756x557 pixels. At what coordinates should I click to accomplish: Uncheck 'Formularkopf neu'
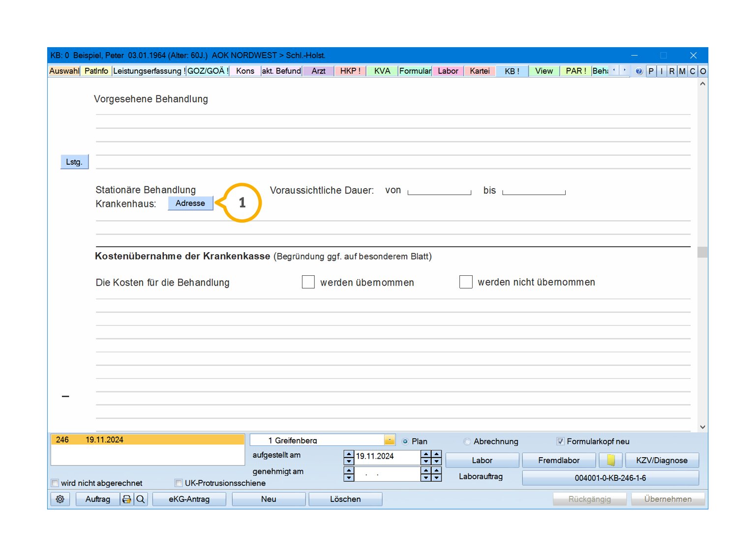click(560, 441)
